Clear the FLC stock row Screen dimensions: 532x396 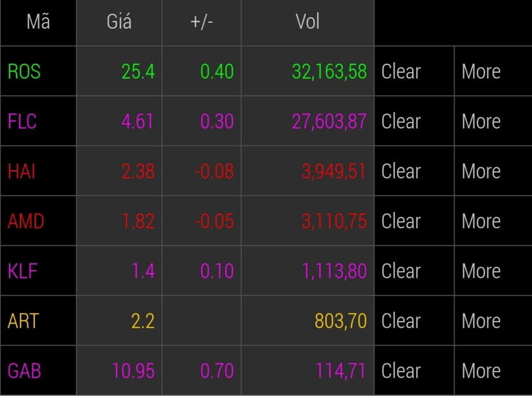click(x=414, y=121)
